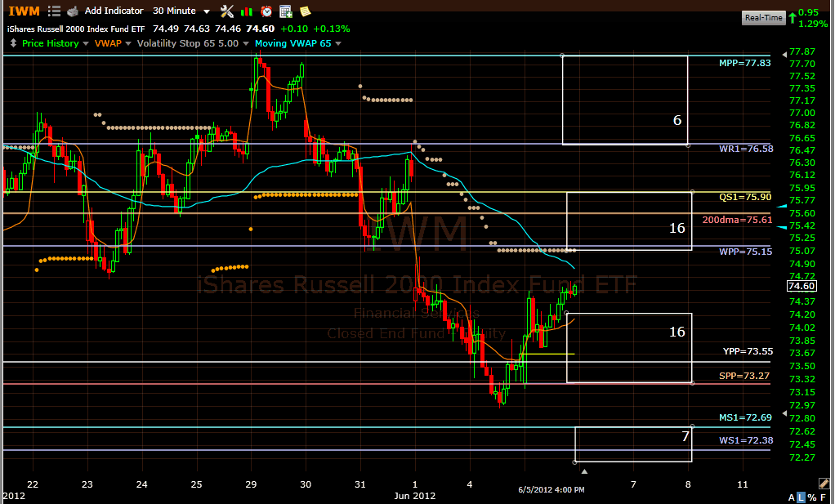Click the gray indicator icon before Add Indicator
This screenshot has width=835, height=504.
73,11
